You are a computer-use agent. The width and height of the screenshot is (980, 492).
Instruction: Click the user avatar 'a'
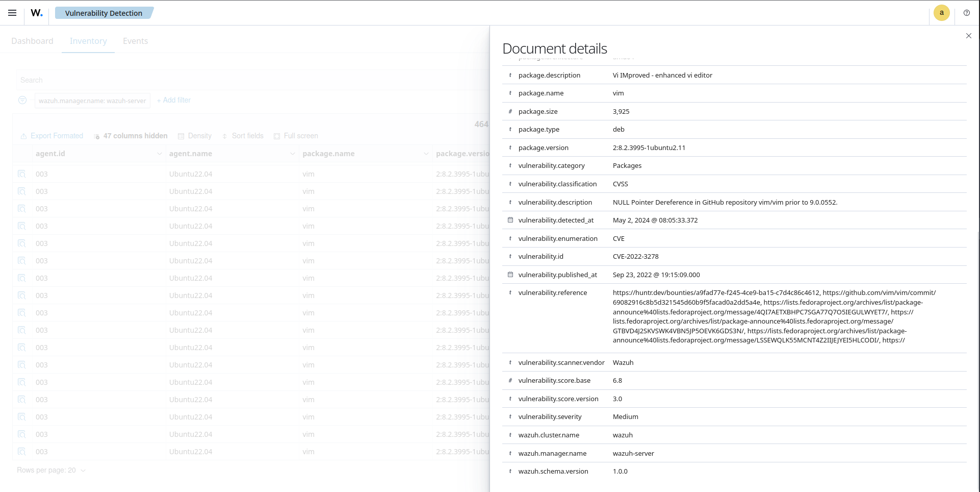coord(941,13)
